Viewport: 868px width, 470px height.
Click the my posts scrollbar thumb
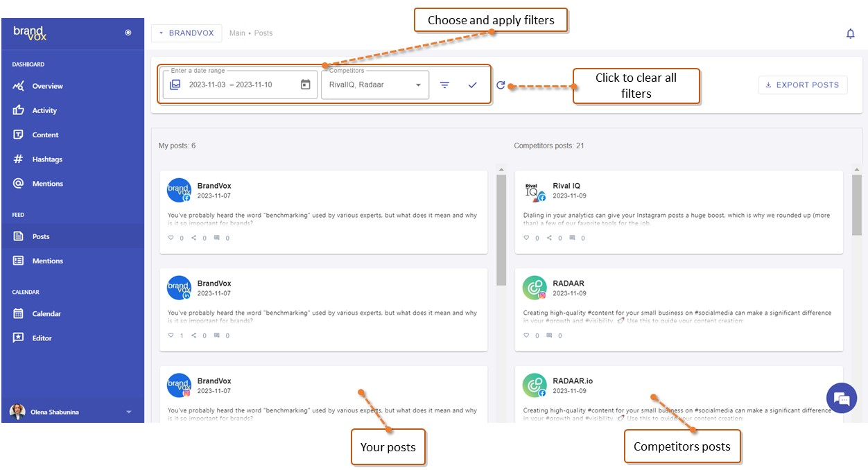pos(501,229)
